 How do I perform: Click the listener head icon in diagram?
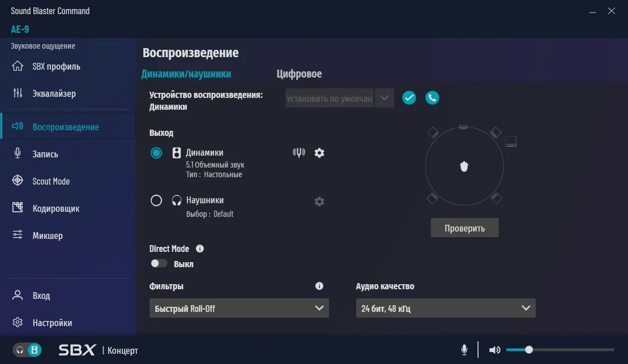[464, 166]
